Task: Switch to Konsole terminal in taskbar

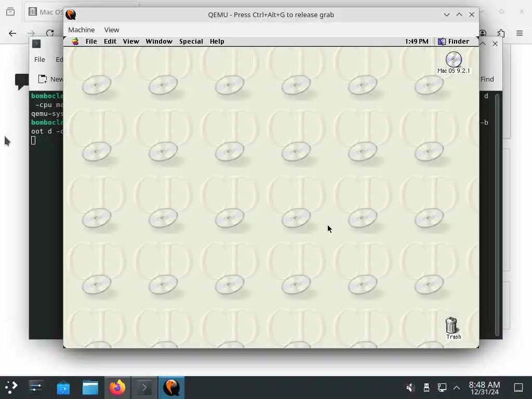Action: (144, 388)
